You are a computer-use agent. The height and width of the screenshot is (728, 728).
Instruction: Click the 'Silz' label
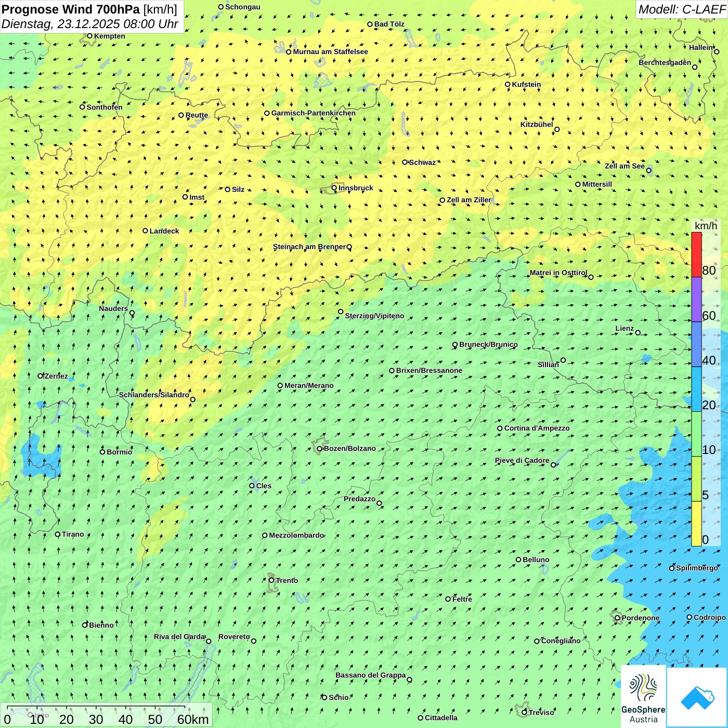click(x=238, y=189)
